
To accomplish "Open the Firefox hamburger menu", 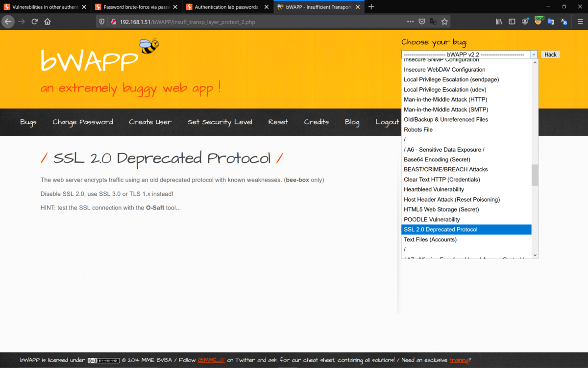I will click(580, 22).
